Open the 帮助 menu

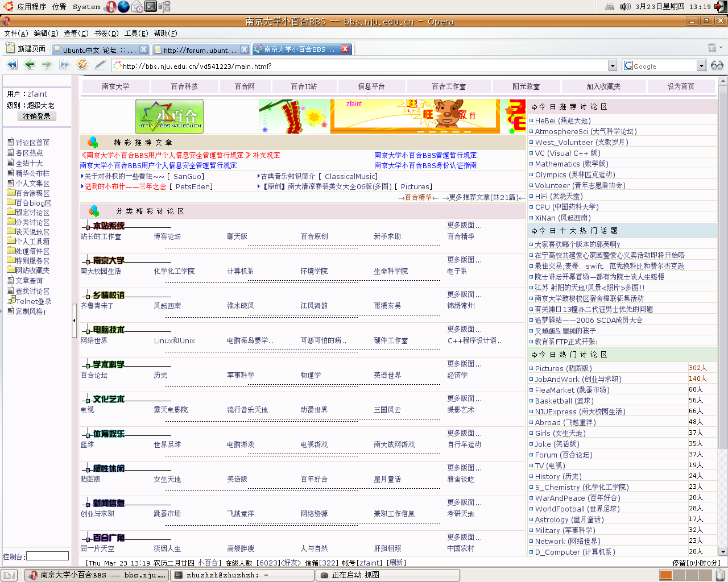pos(166,34)
